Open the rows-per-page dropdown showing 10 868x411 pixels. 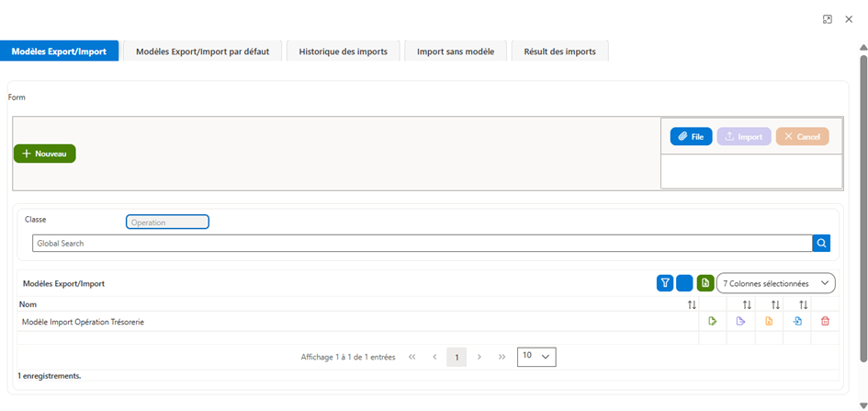(x=536, y=357)
